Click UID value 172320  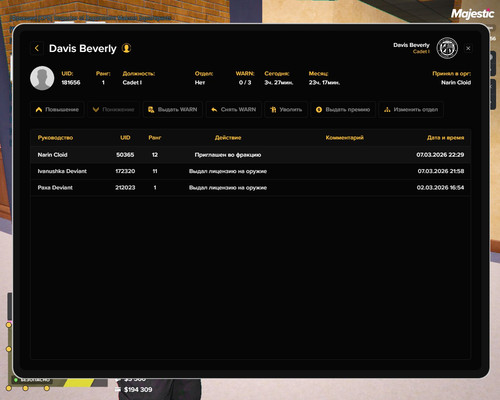pos(125,171)
